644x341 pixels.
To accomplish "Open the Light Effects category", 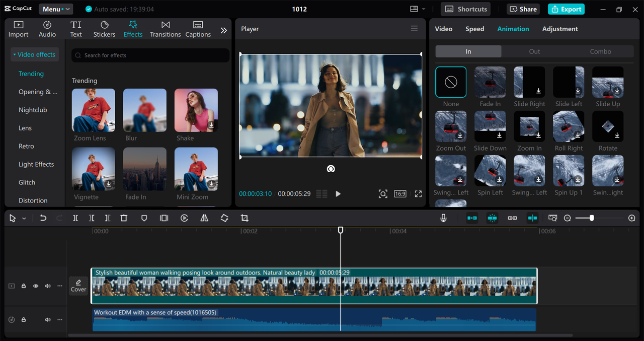I will pos(36,164).
